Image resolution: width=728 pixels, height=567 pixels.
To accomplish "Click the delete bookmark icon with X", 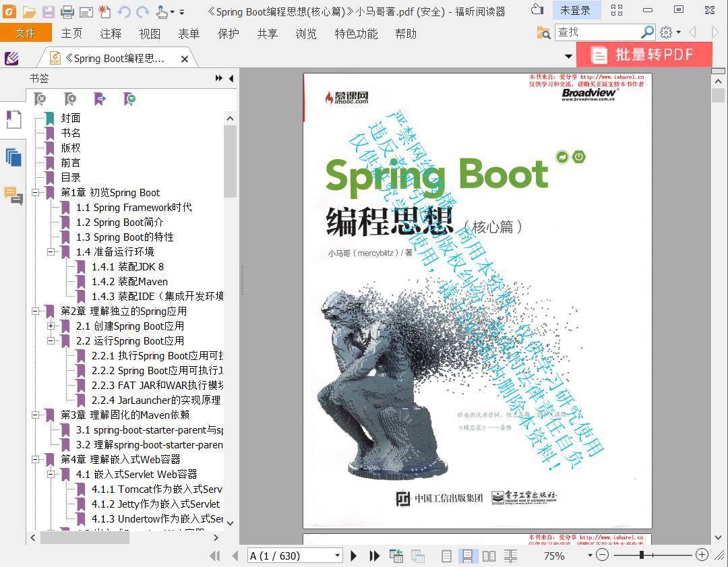I will click(x=40, y=99).
